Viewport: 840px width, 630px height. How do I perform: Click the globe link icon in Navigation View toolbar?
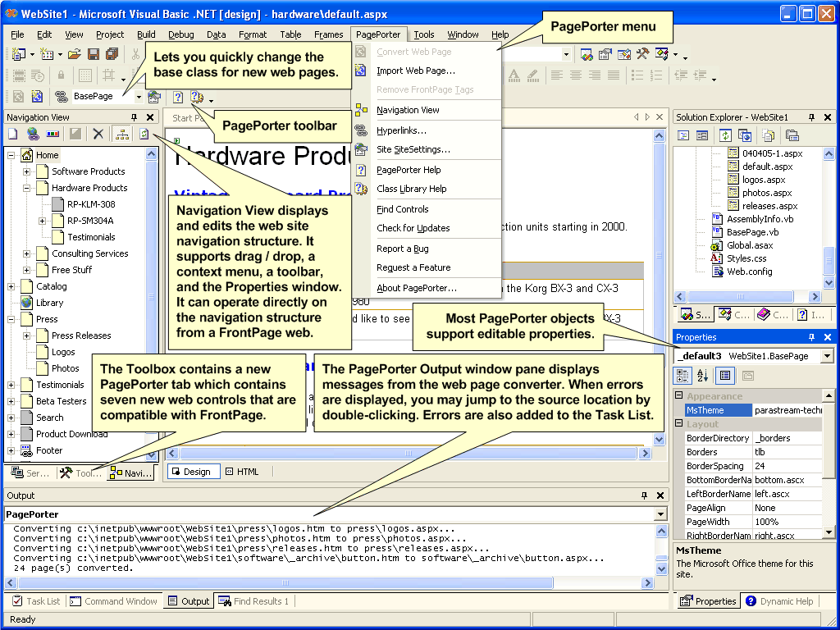point(33,134)
